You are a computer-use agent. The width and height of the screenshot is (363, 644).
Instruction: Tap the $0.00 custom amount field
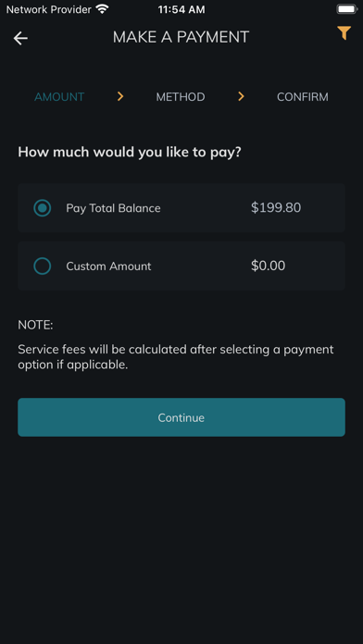pyautogui.click(x=268, y=266)
